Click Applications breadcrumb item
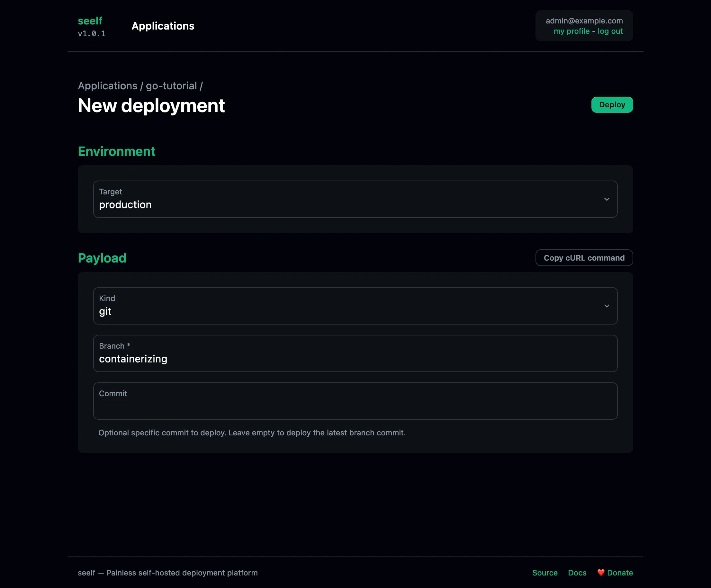Viewport: 711px width, 588px height. coord(106,85)
